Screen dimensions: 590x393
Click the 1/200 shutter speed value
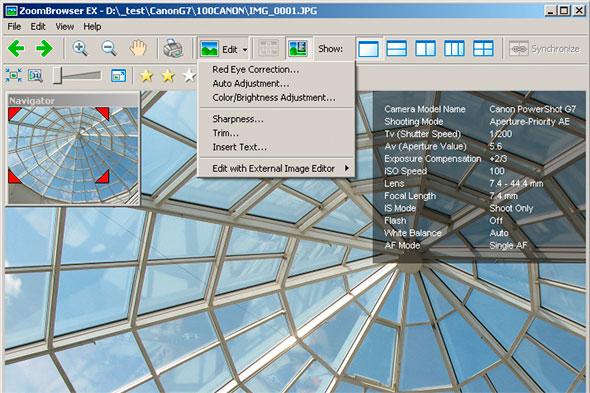point(500,134)
